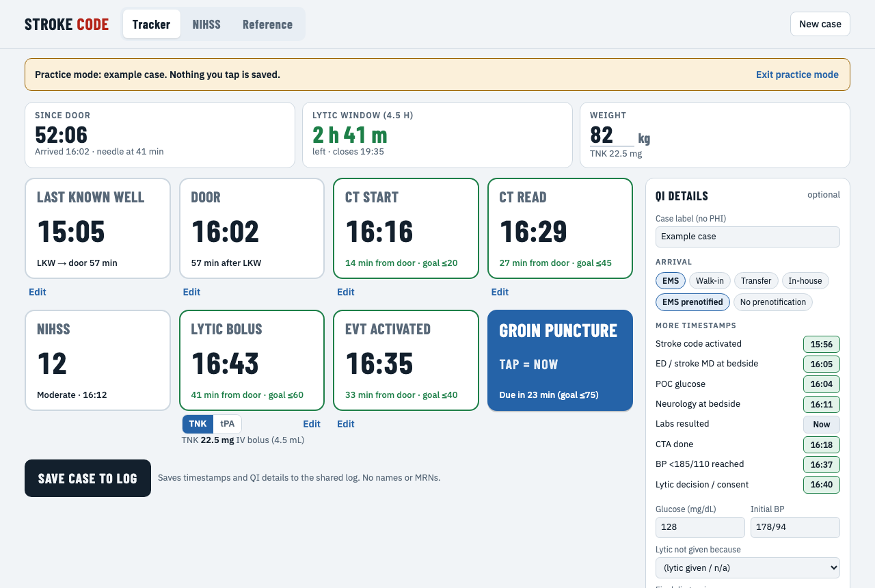Image resolution: width=875 pixels, height=588 pixels.
Task: Open the EVT Activated card
Action: tap(406, 360)
